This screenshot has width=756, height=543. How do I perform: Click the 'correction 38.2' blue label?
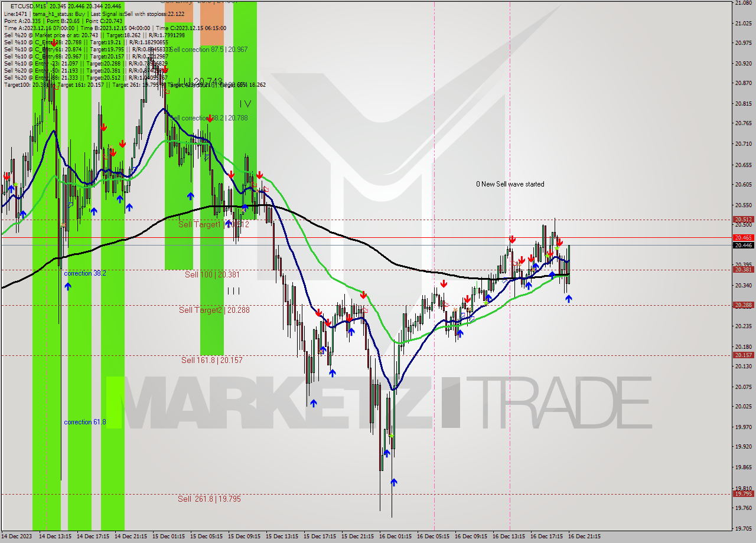click(85, 273)
